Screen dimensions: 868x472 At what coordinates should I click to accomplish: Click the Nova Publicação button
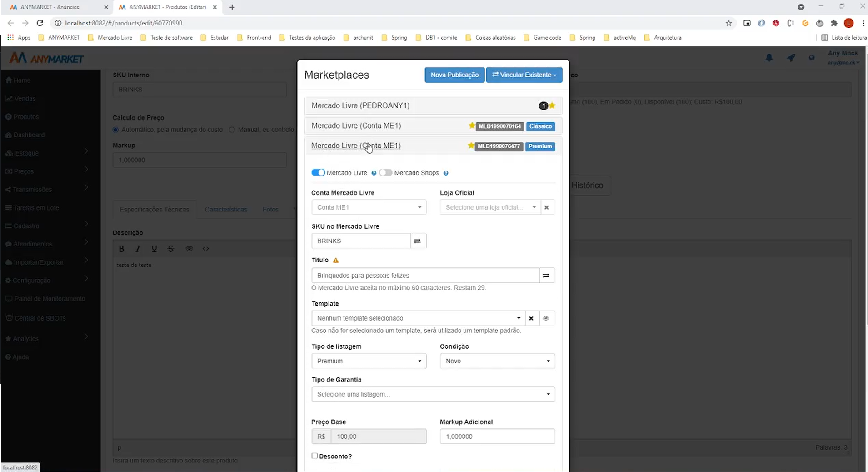coord(454,75)
